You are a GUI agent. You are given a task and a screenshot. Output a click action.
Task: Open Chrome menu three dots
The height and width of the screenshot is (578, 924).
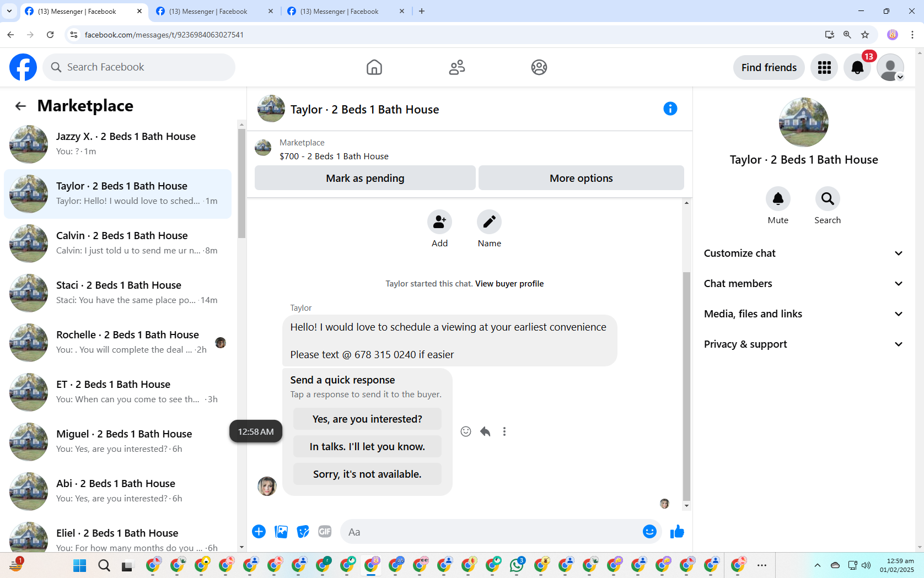tap(912, 35)
